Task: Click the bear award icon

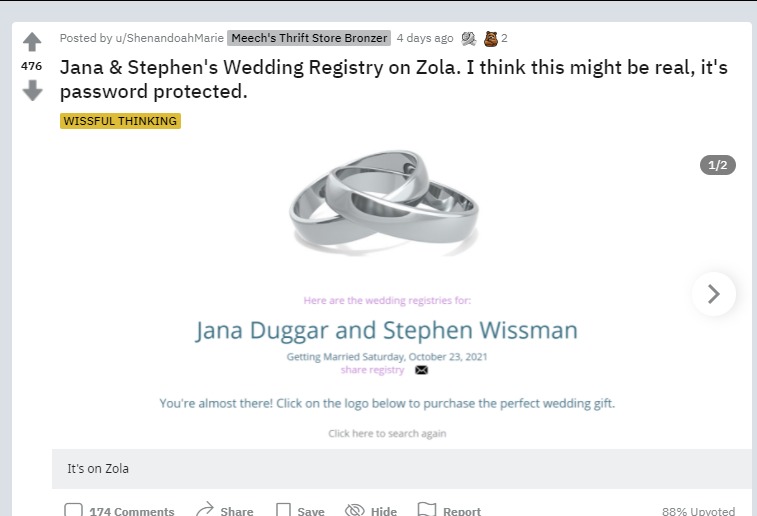Action: click(x=490, y=38)
